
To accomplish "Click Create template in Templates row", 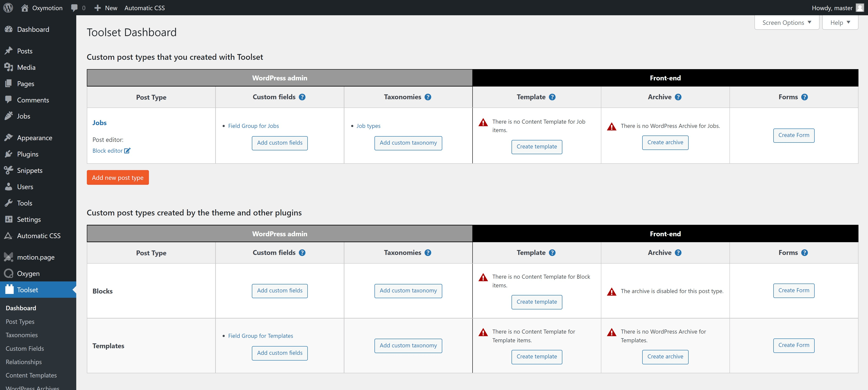I will coord(537,357).
